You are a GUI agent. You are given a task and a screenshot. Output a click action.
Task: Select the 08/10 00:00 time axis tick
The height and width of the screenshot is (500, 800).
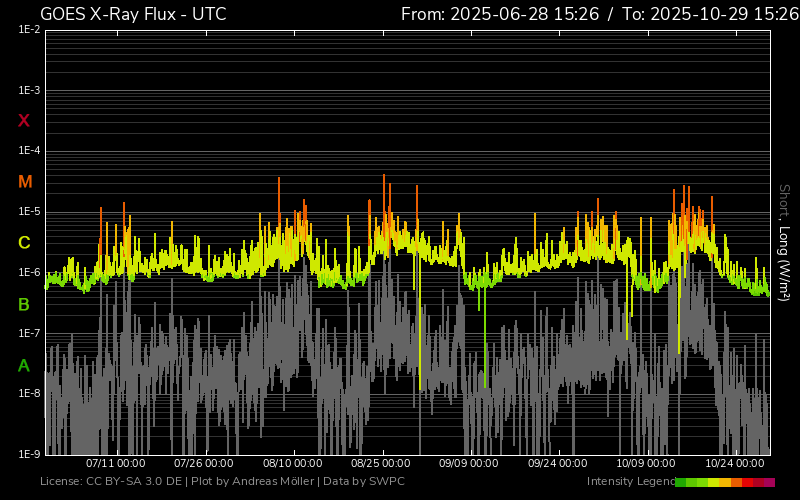pos(293,464)
